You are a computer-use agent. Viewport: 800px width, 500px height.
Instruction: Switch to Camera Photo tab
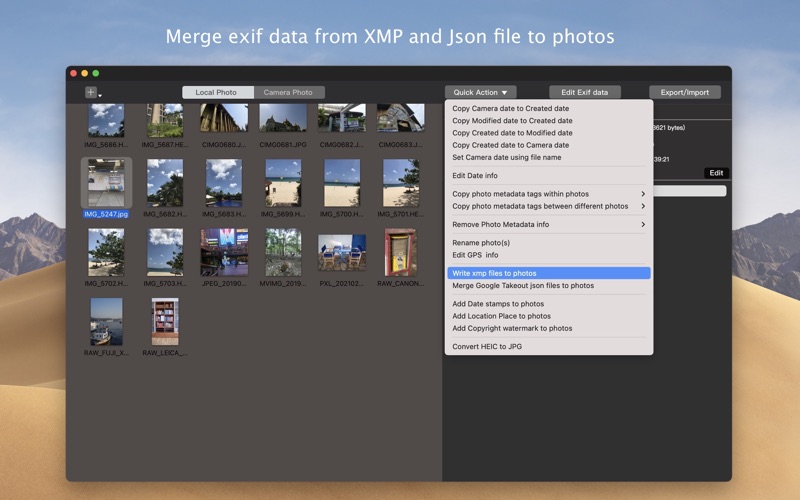[x=289, y=92]
